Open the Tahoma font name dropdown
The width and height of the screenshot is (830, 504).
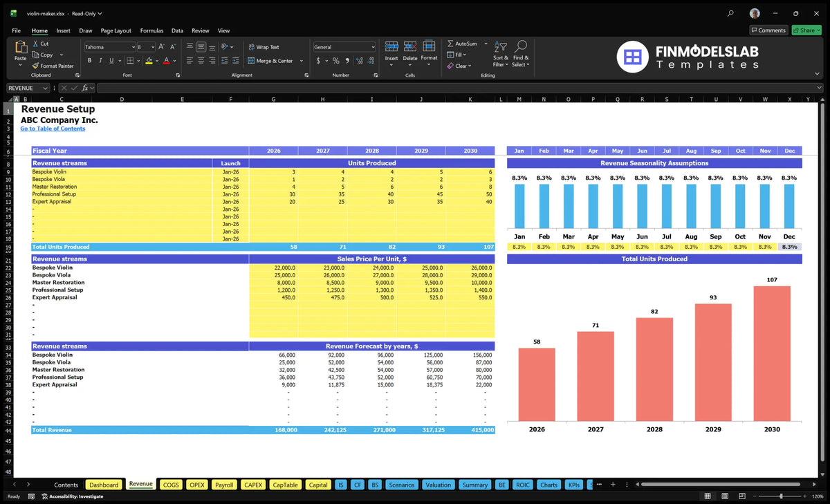133,47
